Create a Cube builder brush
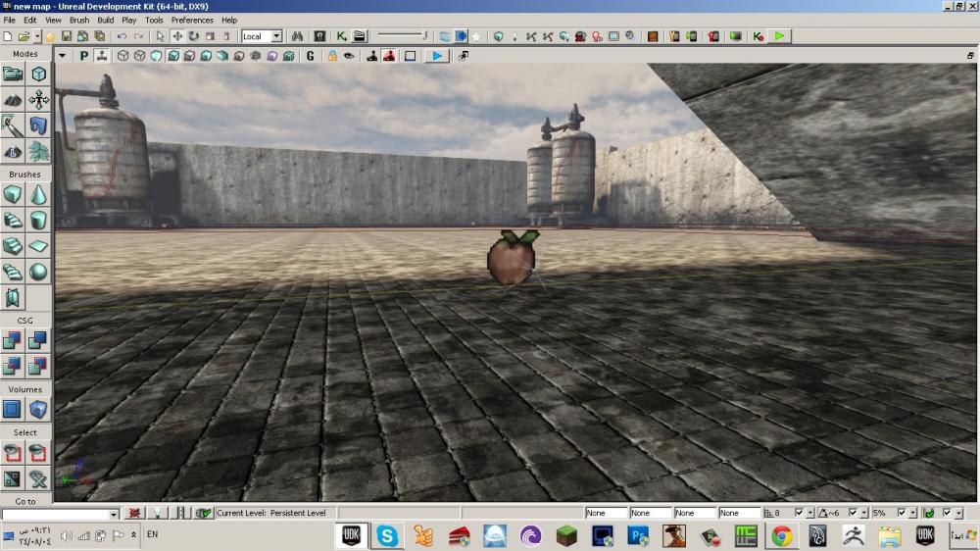The width and height of the screenshot is (980, 551). click(13, 194)
